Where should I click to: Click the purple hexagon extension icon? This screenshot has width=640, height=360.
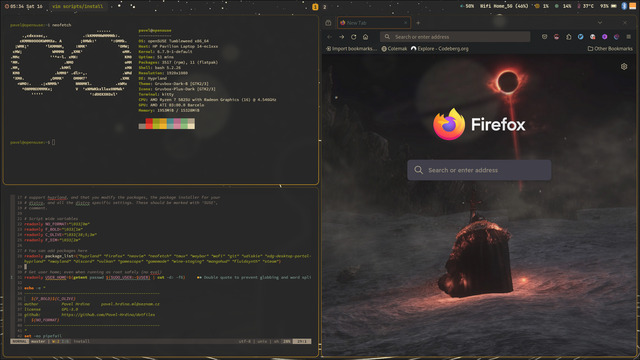pyautogui.click(x=604, y=37)
